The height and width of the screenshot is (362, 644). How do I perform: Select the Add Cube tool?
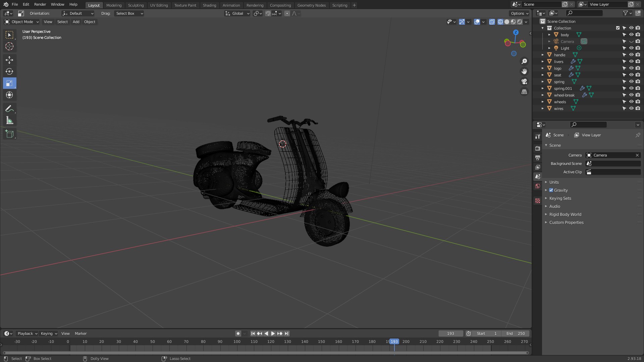point(9,134)
